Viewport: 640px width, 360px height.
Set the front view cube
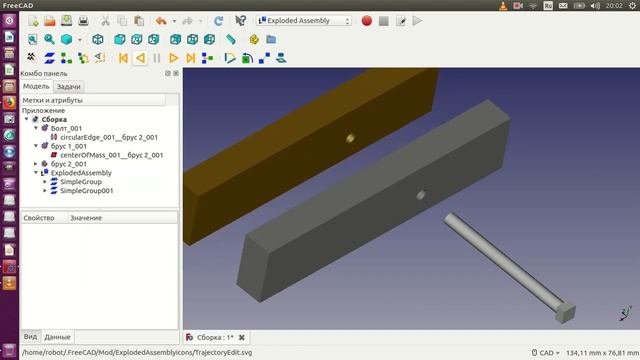[x=120, y=40]
